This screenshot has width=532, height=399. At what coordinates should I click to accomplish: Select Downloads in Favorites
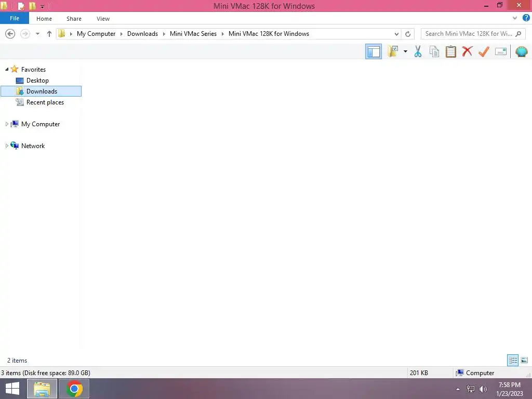[41, 91]
